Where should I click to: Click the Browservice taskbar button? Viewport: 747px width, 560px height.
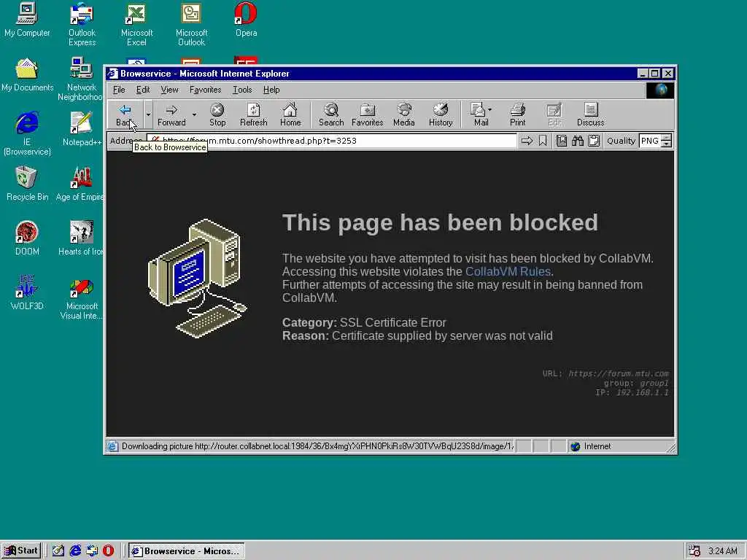pyautogui.click(x=186, y=551)
